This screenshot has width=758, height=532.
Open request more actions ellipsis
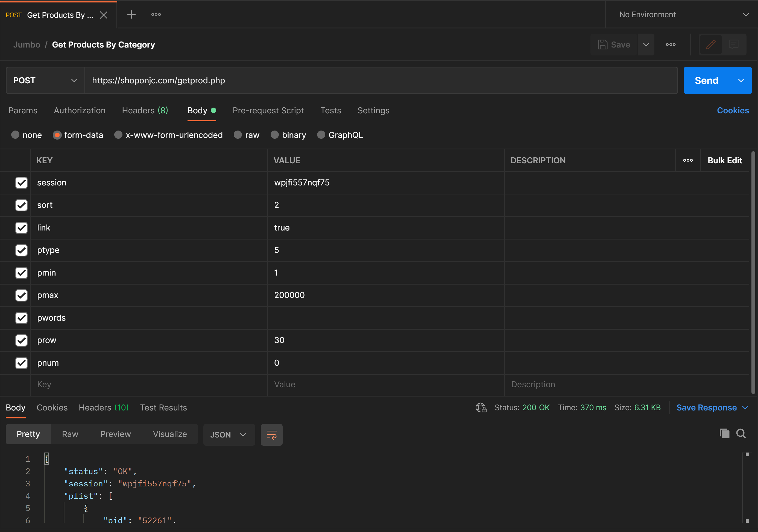(x=671, y=45)
